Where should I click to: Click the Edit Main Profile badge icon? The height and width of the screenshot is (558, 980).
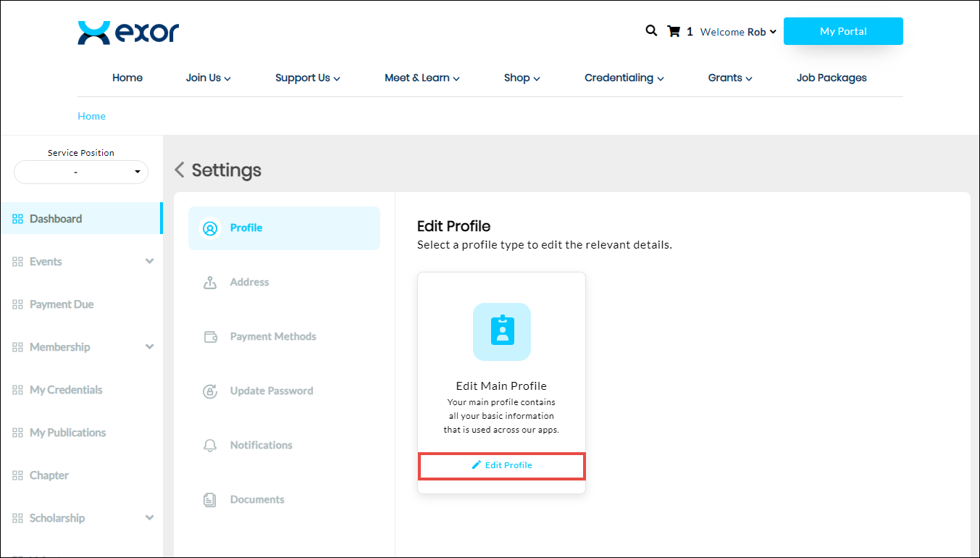tap(501, 332)
